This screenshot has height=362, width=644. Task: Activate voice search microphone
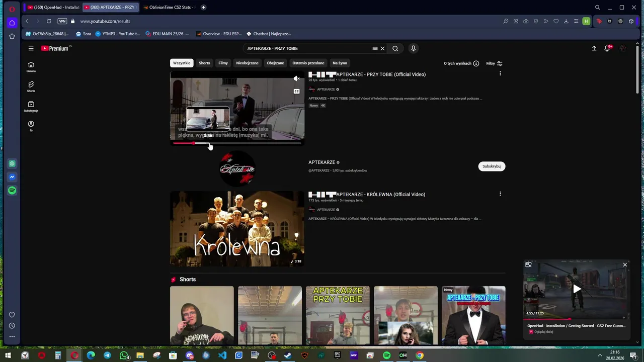413,48
